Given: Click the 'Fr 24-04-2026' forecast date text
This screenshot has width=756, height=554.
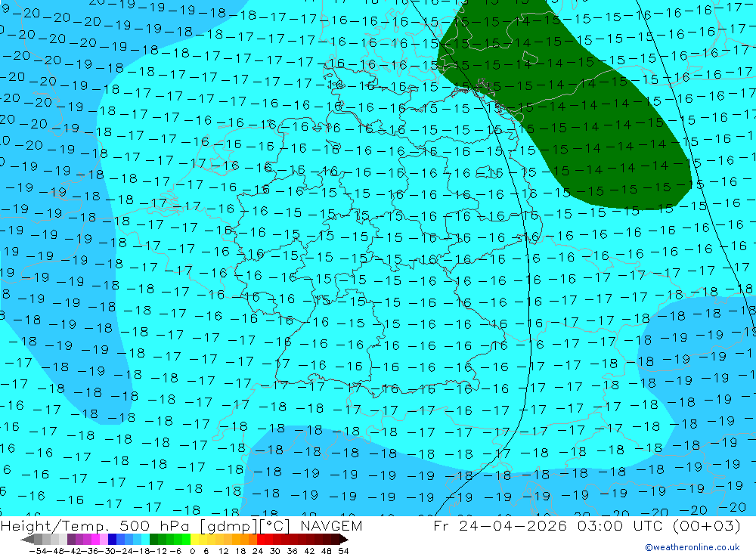Looking at the screenshot, I should point(500,525).
